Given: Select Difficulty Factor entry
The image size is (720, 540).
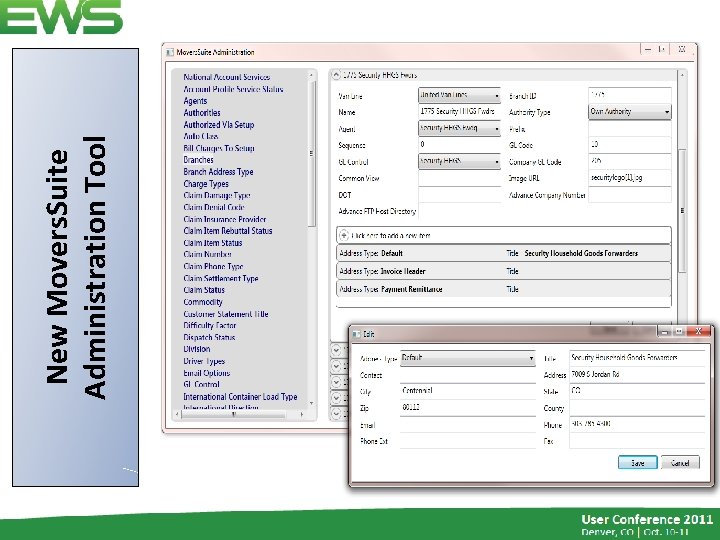Looking at the screenshot, I should click(209, 325).
